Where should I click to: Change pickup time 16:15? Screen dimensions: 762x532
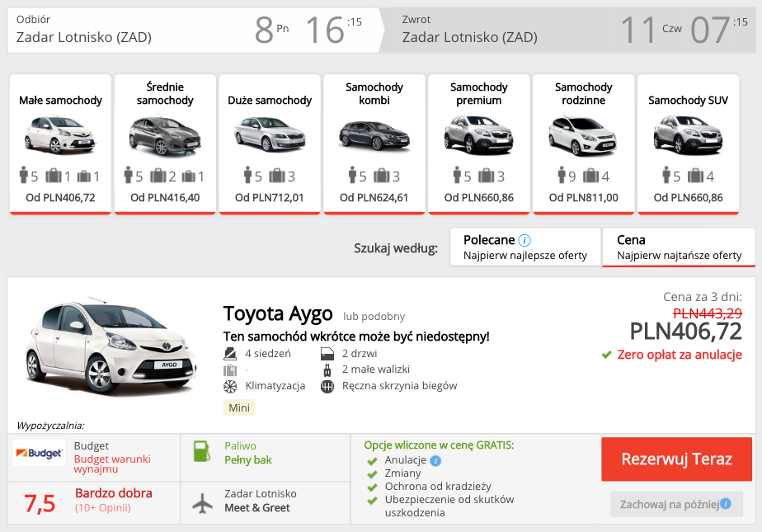click(334, 30)
